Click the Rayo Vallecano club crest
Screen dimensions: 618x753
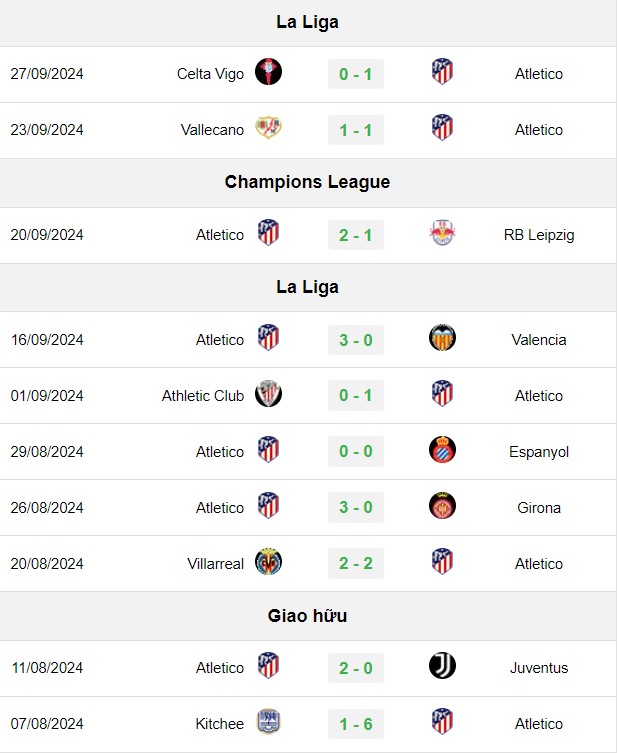tap(268, 128)
